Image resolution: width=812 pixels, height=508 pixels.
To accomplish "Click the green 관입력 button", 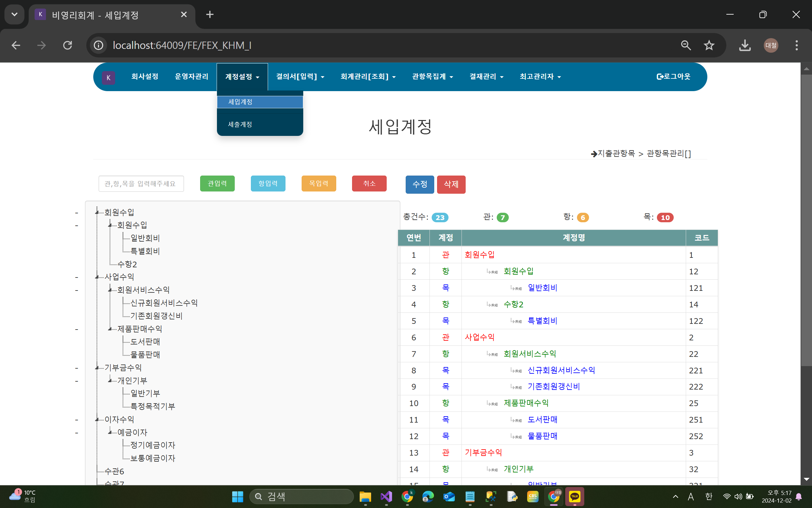I will 217,184.
